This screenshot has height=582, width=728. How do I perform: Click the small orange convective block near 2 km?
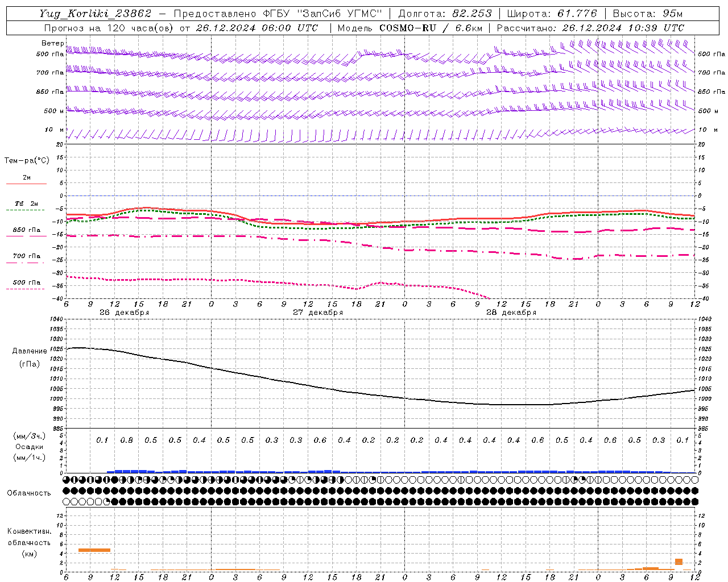click(x=679, y=562)
